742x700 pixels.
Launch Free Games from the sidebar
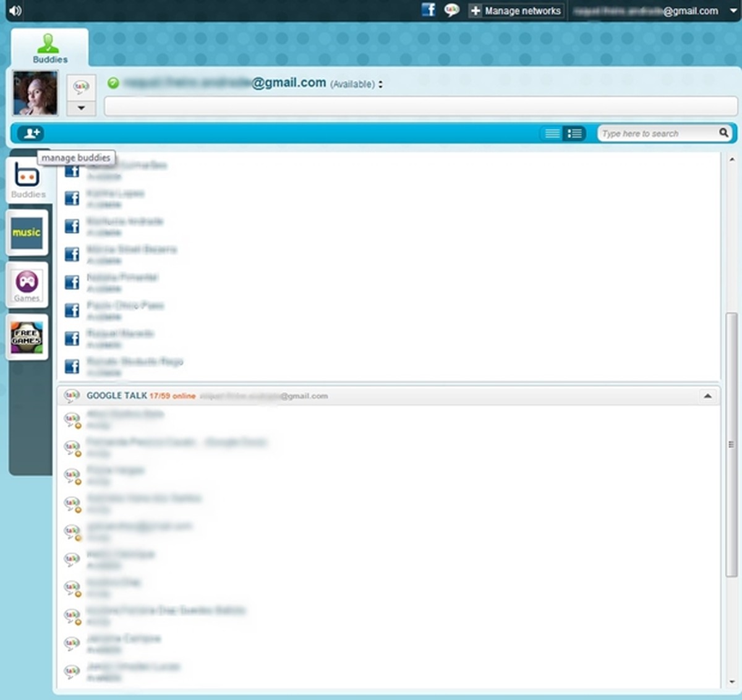click(27, 337)
